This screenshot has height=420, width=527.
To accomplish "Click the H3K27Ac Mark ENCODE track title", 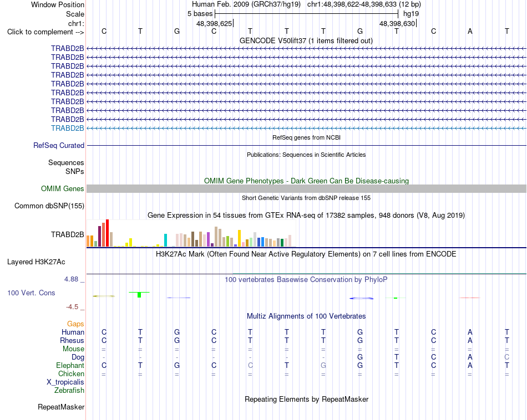I will click(306, 254).
